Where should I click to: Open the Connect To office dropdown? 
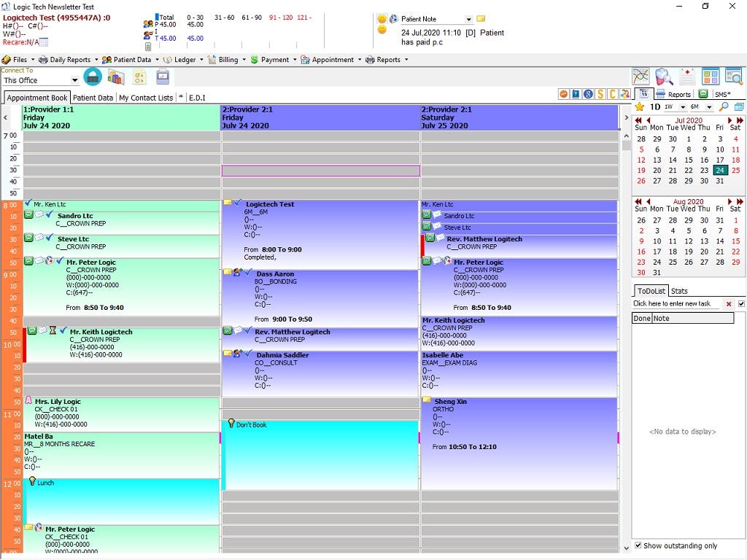click(74, 80)
